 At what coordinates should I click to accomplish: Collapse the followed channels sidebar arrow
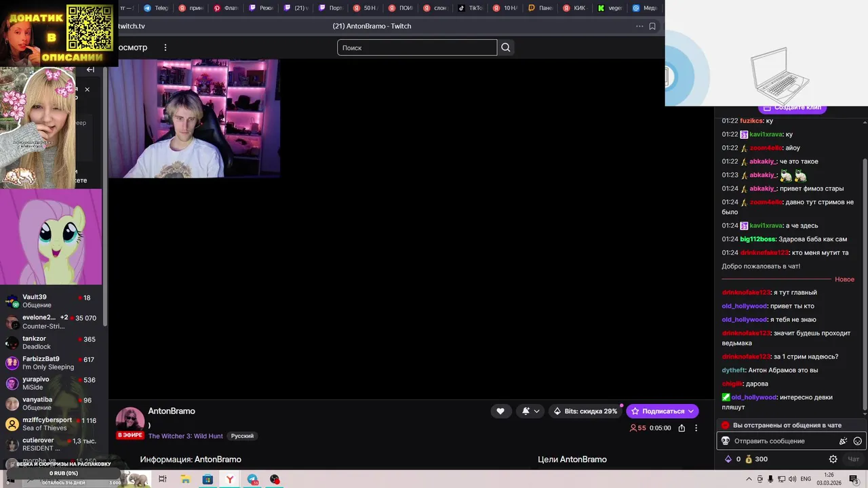(90, 69)
